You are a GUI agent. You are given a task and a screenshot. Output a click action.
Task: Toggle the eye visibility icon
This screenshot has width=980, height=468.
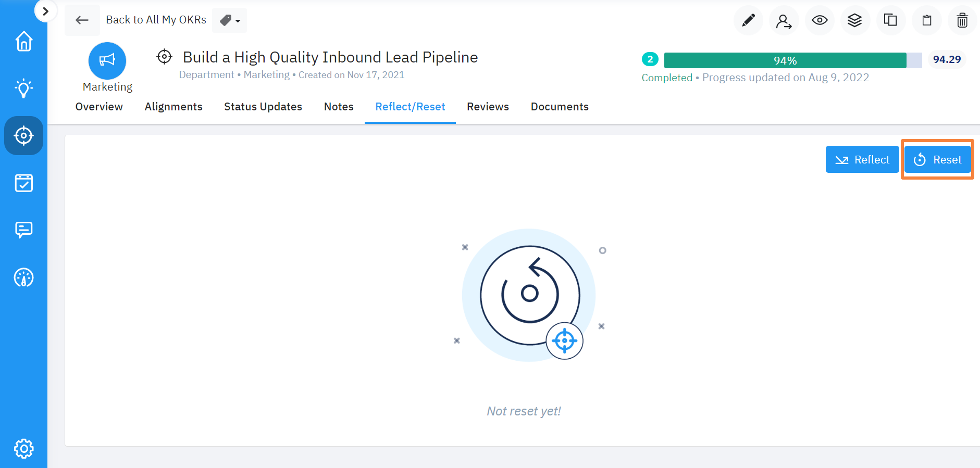point(820,21)
